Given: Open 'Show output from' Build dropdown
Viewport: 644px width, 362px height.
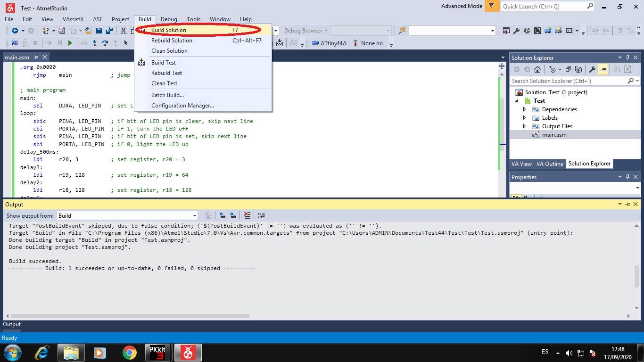Looking at the screenshot, I should pos(127,215).
